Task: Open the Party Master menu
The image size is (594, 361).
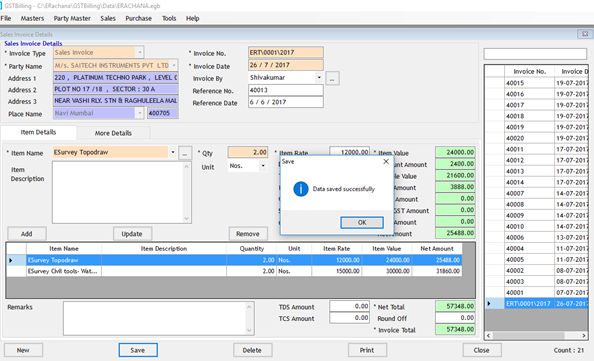Action: 72,18
